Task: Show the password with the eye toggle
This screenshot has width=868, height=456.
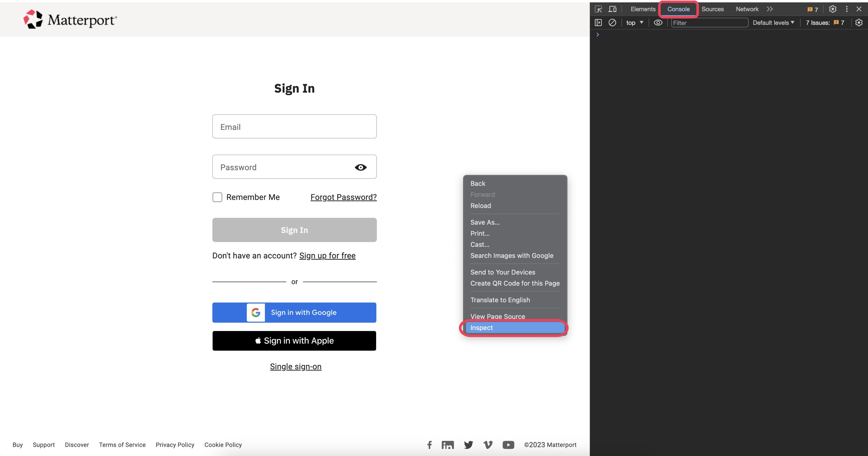Action: coord(360,167)
